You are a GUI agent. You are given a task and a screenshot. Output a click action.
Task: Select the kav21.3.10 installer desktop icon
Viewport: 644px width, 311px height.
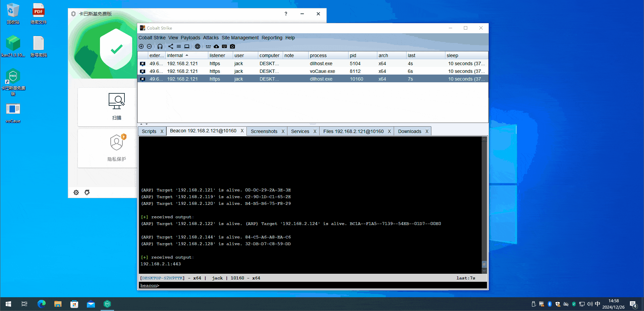(13, 46)
